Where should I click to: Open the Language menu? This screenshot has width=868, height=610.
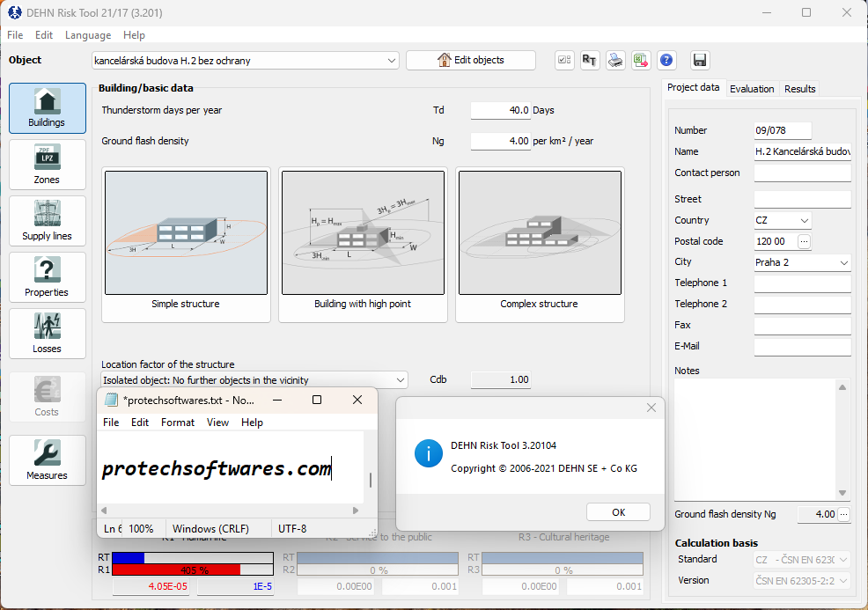tap(88, 35)
